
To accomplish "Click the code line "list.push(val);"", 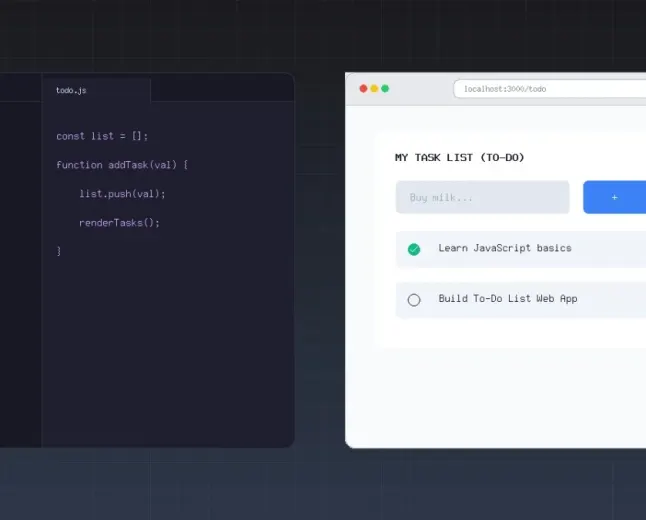I will (122, 194).
